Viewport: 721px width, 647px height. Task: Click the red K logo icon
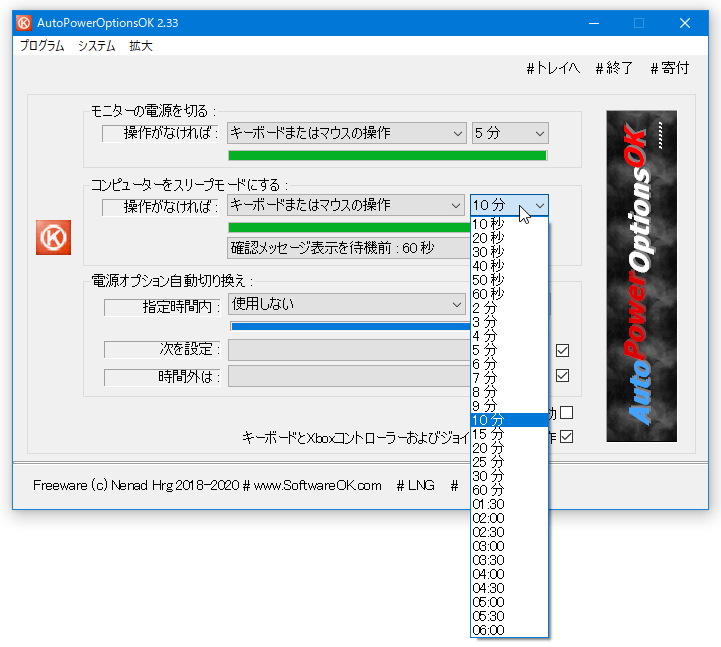point(53,237)
